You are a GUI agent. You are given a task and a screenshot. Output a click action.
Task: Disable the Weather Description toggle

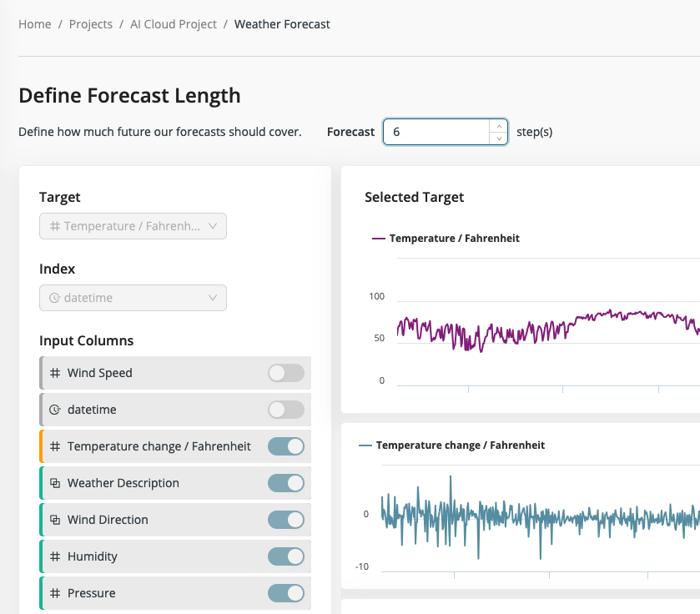[x=286, y=483]
